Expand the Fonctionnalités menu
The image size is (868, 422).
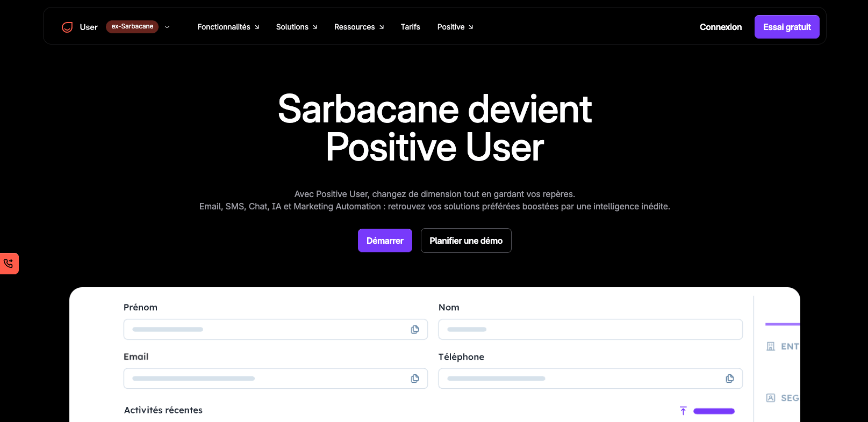pyautogui.click(x=228, y=27)
